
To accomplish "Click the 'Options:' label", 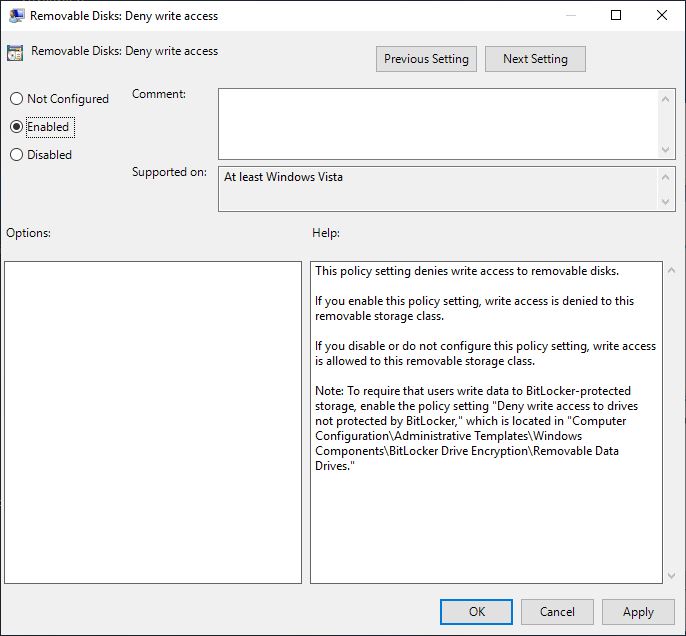I will (x=28, y=233).
